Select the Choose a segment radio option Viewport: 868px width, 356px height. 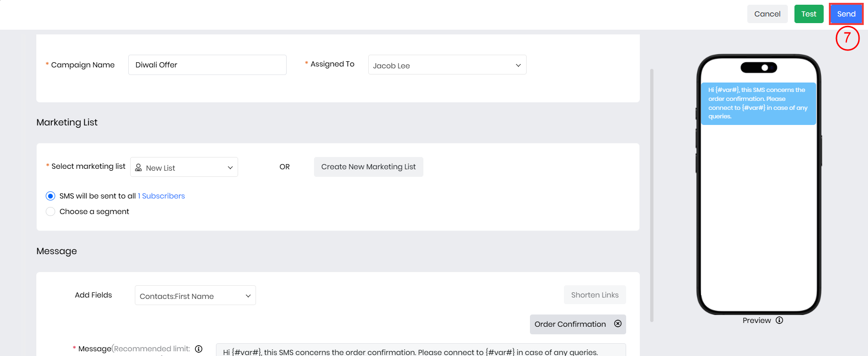pos(50,212)
